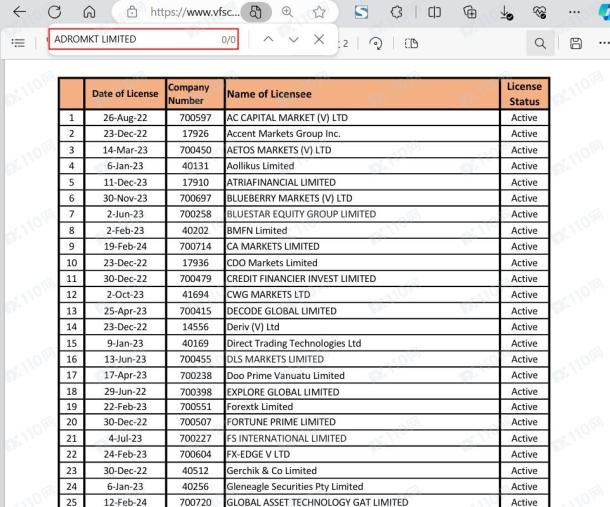
Task: Open the Downloads icon
Action: [506, 12]
